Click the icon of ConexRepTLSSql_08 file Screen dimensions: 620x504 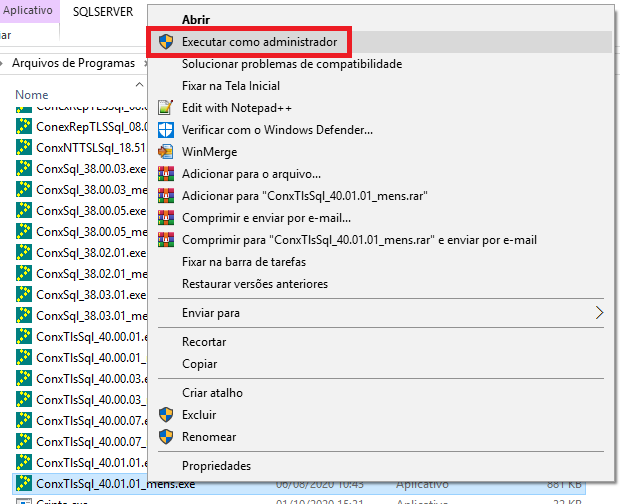(24, 126)
